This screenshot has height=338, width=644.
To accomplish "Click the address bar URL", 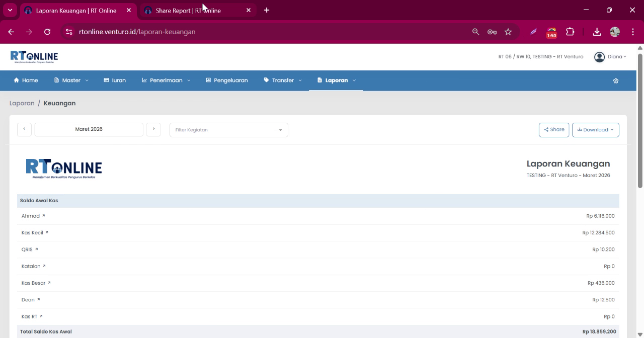I will (137, 32).
